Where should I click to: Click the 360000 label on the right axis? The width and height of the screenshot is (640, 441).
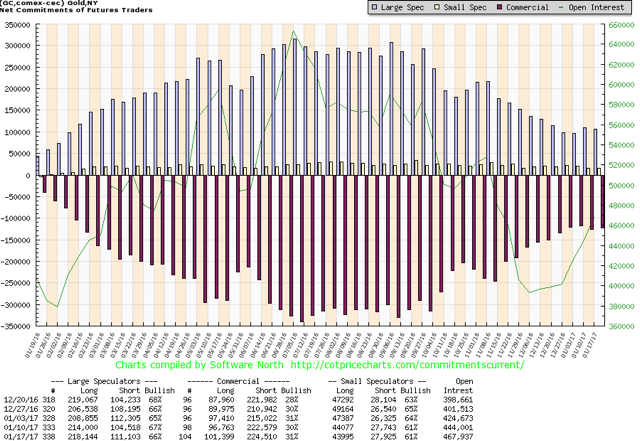coord(622,327)
